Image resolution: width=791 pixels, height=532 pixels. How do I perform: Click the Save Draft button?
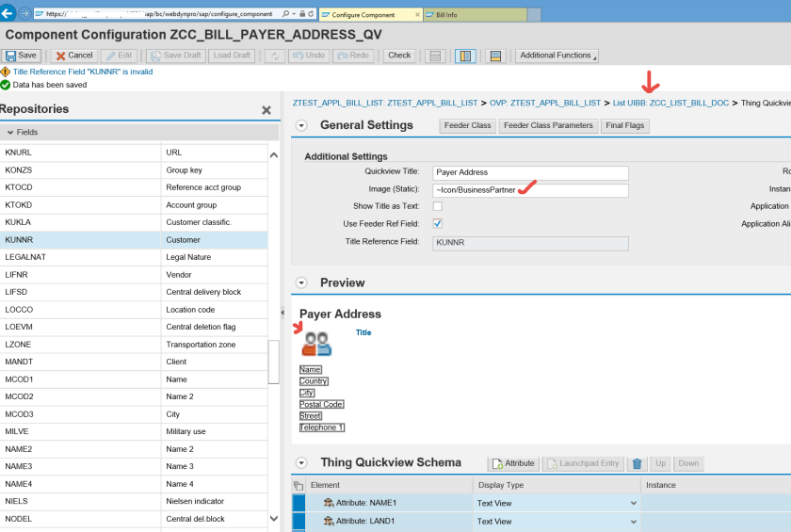175,56
